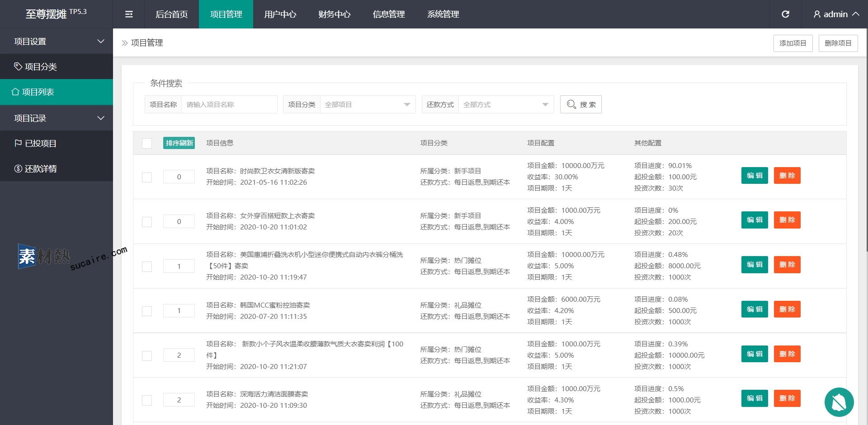Delete the 深海活力清洁面膜寄卖 project
The height and width of the screenshot is (425, 868).
787,398
